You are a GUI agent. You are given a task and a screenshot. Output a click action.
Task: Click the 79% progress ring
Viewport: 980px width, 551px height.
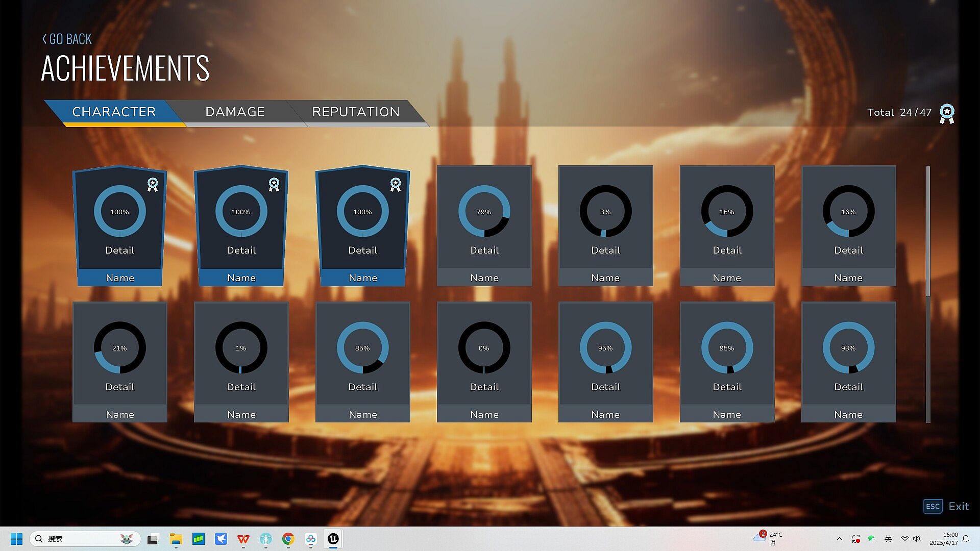tap(484, 211)
